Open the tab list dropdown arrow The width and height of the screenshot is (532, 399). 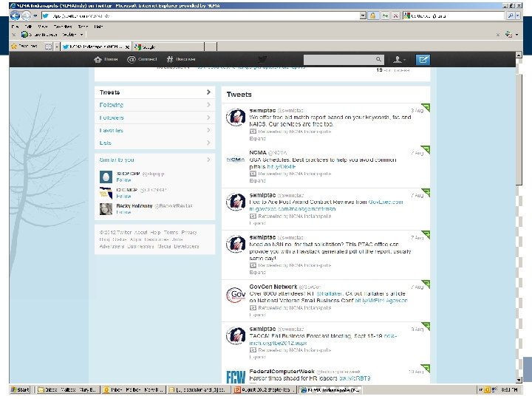pyautogui.click(x=57, y=47)
